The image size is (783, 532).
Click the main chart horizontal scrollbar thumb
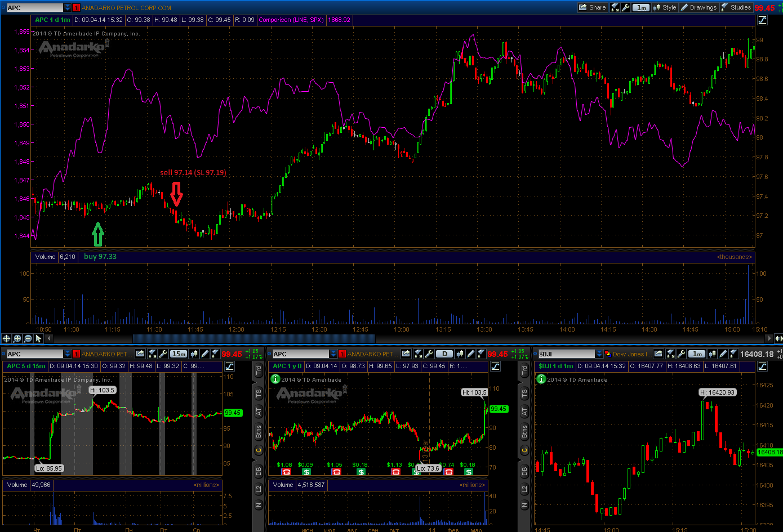tap(253, 338)
